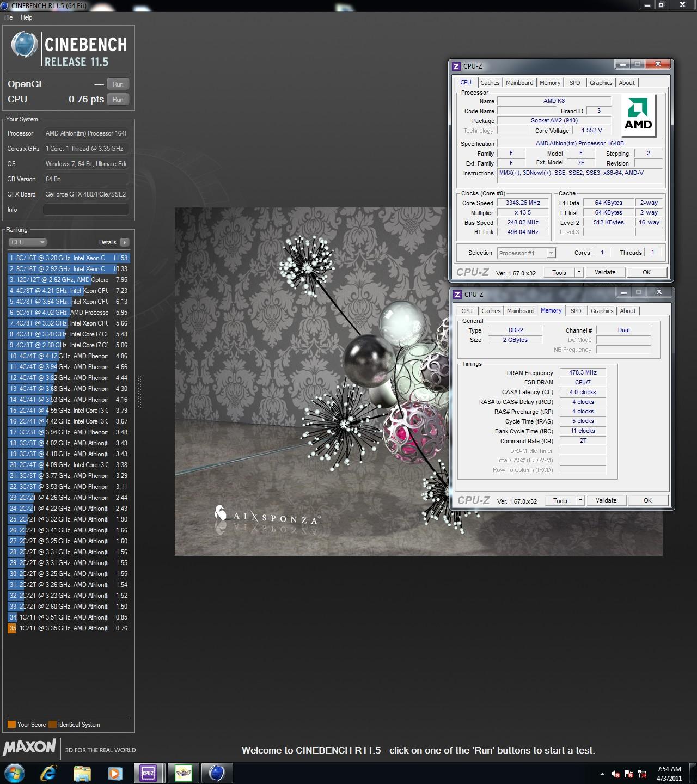
Task: Open SPD tab in upper CPU-Z window
Action: click(575, 83)
